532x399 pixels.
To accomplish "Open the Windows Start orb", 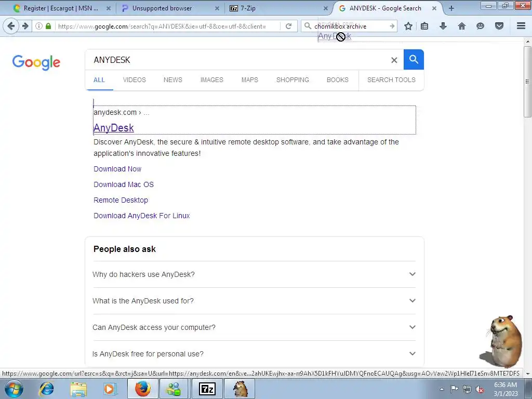I will (x=14, y=389).
